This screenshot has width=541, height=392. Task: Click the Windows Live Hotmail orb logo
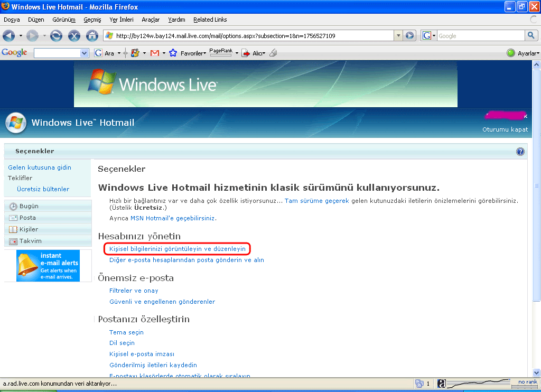coord(15,123)
